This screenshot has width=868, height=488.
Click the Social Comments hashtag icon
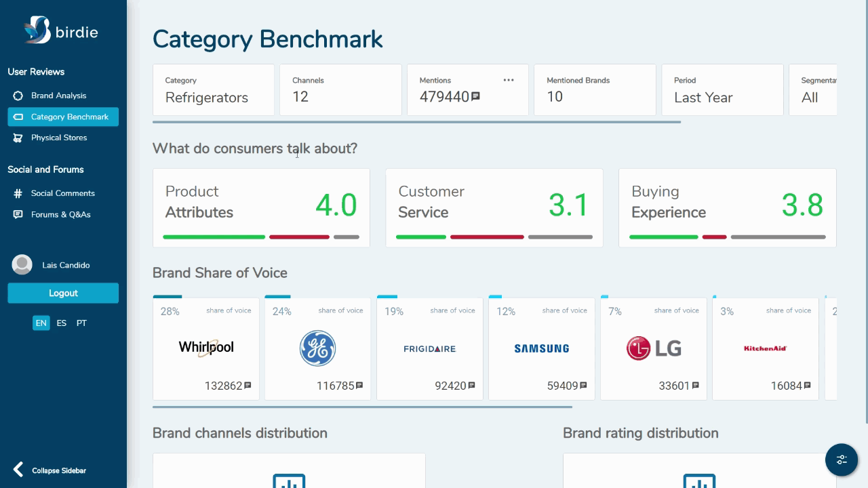[x=18, y=193]
